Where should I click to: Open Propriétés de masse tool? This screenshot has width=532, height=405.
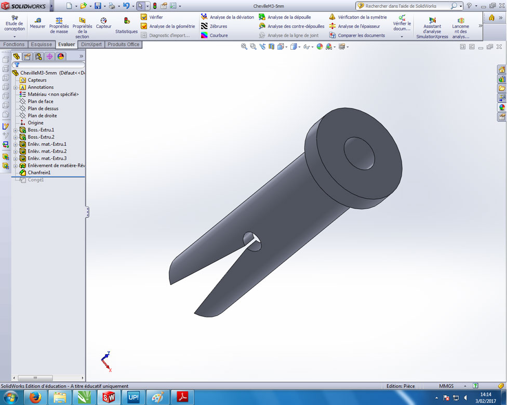point(59,25)
